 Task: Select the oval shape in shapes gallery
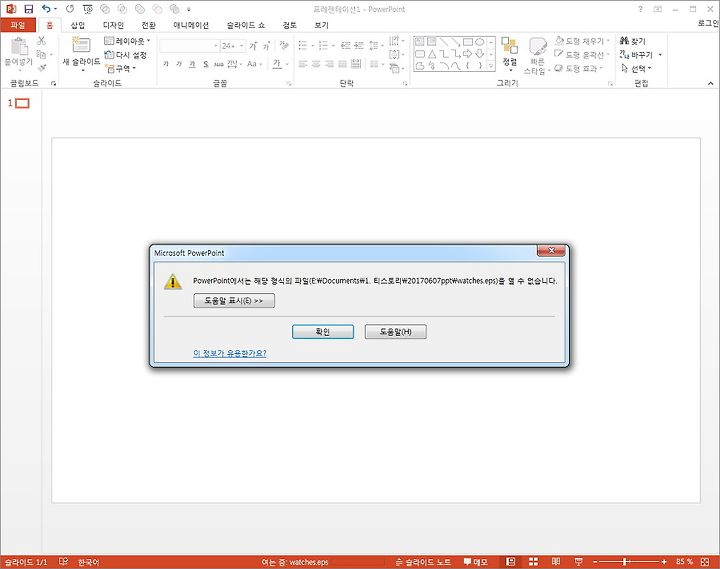point(479,42)
